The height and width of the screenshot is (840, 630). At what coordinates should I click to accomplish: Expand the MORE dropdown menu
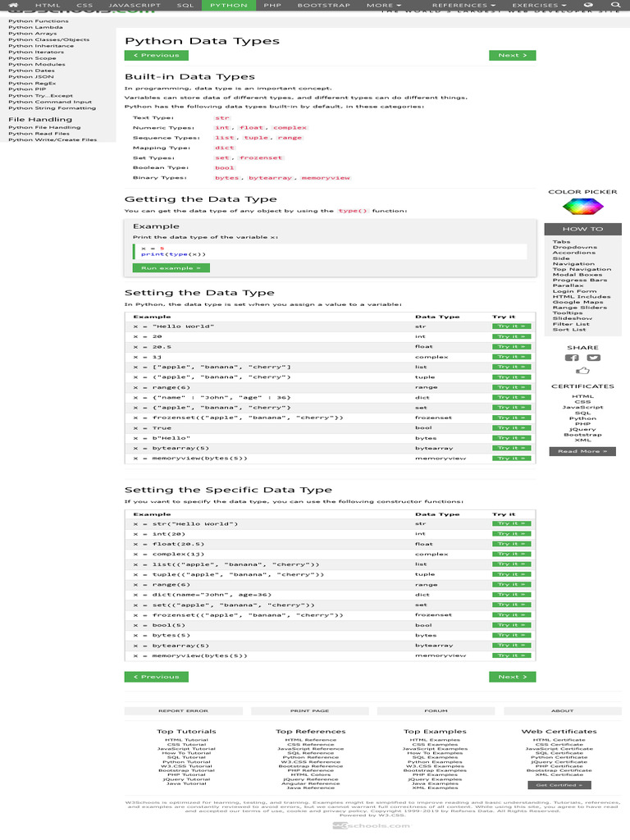pos(384,5)
